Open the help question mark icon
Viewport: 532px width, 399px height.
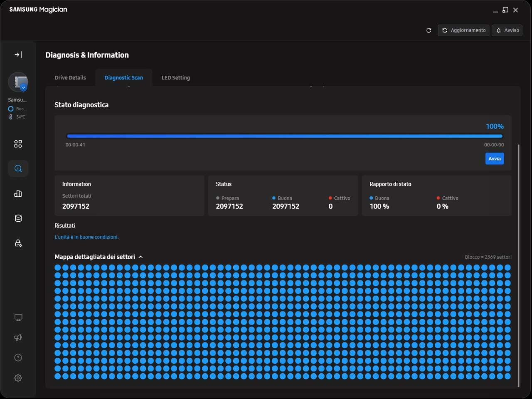click(18, 358)
